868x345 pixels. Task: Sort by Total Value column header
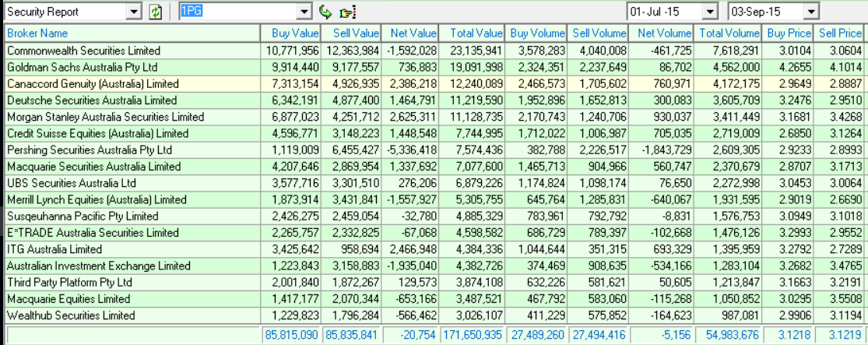click(x=471, y=33)
